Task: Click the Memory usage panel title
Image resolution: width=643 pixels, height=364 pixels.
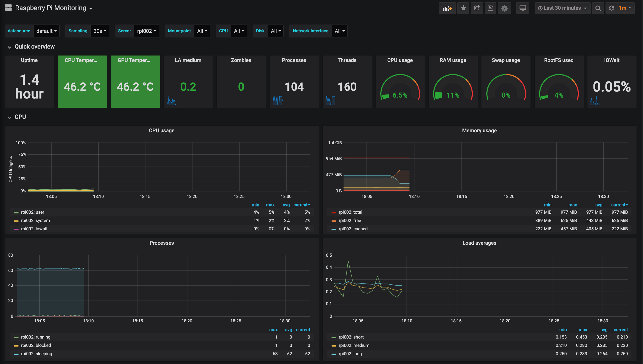Action: pos(479,131)
